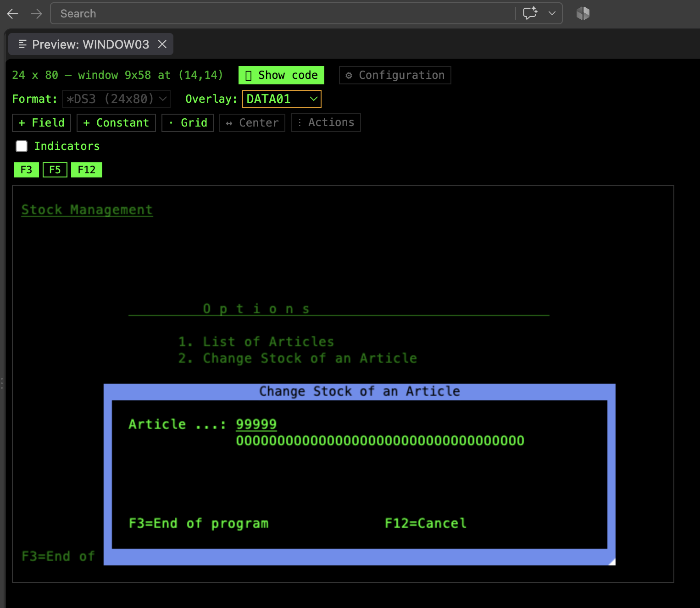Enable the Indicators checkbox
The image size is (700, 608).
(x=22, y=146)
